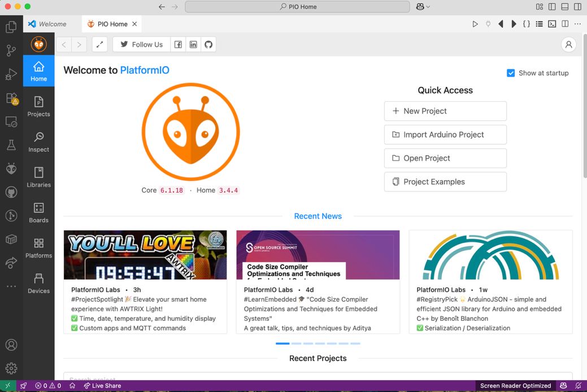Click Follow Us Twitter button
Screen dimensions: 587x392
(141, 45)
